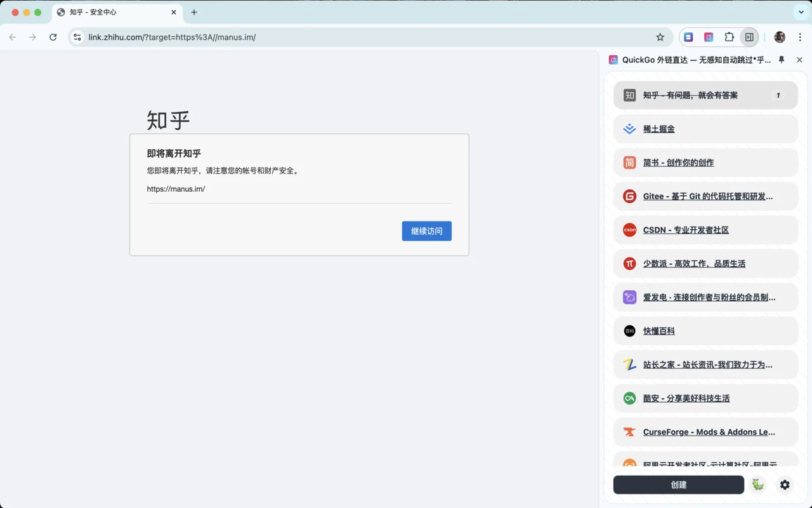Click the 创建 button in side panel
The width and height of the screenshot is (812, 508).
click(678, 485)
